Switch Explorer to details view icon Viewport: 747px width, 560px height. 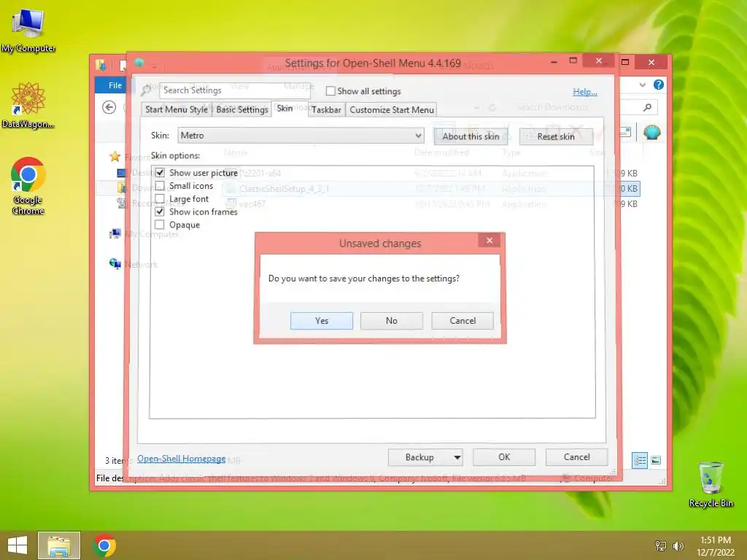point(639,461)
